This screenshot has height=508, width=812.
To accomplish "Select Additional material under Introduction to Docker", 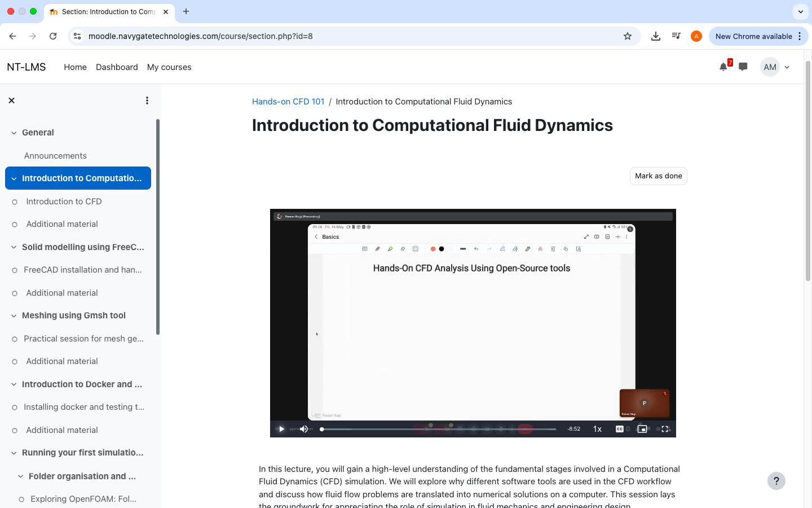I will [x=61, y=430].
